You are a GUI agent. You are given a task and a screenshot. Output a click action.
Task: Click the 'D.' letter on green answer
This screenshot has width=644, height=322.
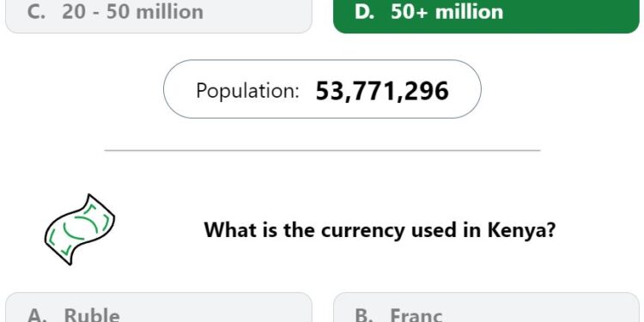pyautogui.click(x=363, y=12)
